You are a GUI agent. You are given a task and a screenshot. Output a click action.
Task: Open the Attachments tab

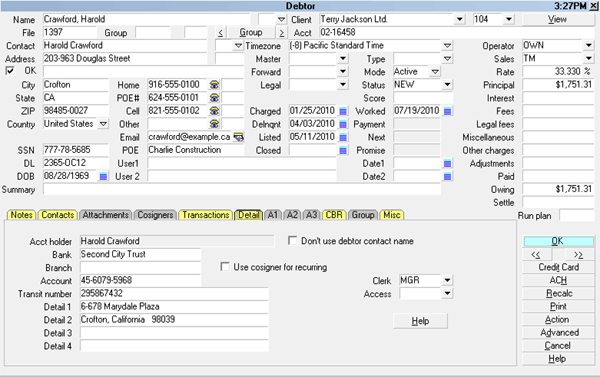click(106, 215)
